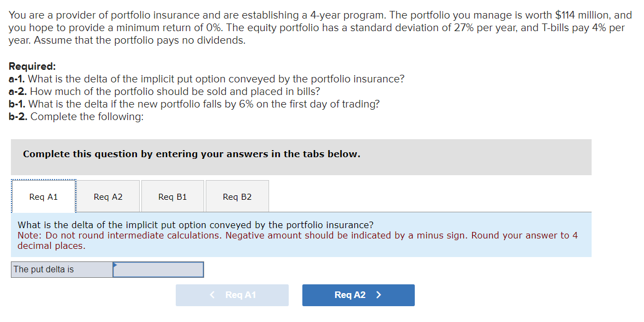The image size is (644, 322).
Task: Click the b-2 "Complete the following" line
Action: (x=76, y=117)
